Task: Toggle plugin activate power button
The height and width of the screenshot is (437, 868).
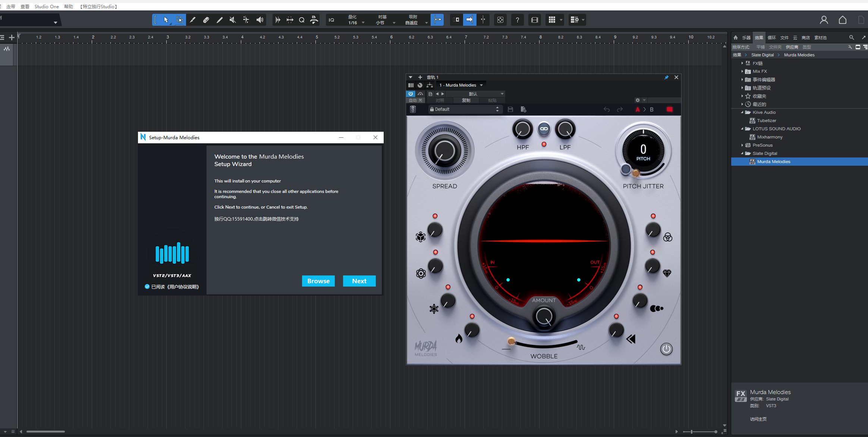Action: click(411, 94)
